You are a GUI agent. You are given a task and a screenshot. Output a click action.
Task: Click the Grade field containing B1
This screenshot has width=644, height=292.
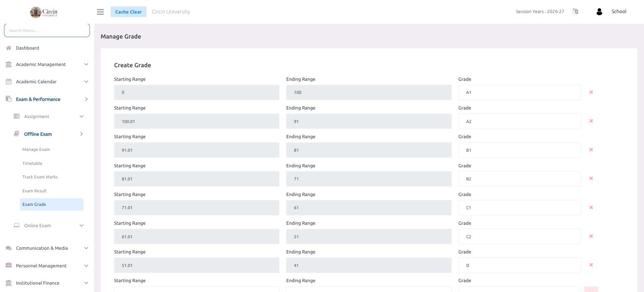[x=520, y=150]
